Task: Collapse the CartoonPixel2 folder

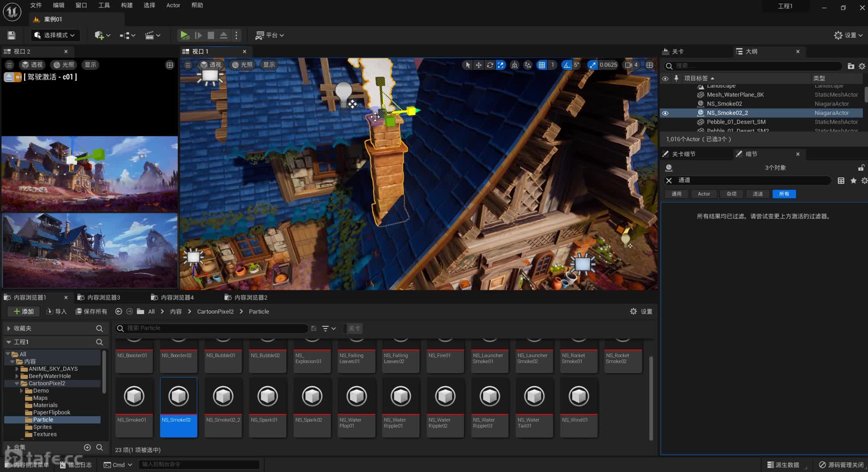Action: click(17, 383)
